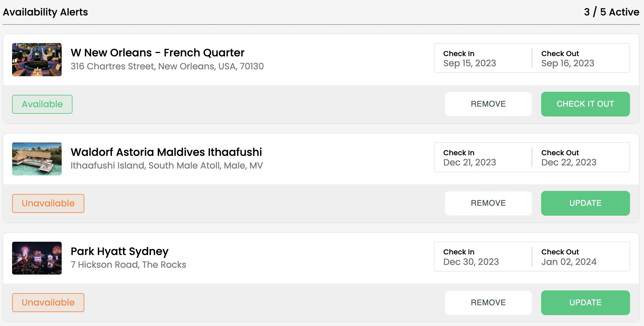Open the Park Hyatt Sydney thumbnail image
The image size is (644, 326).
tap(37, 258)
